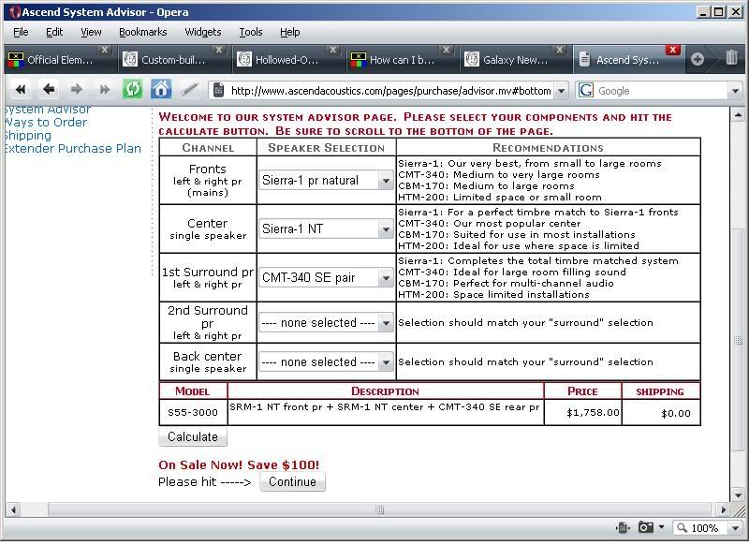Reload the page with the green icon
The height and width of the screenshot is (560, 749).
tap(132, 89)
